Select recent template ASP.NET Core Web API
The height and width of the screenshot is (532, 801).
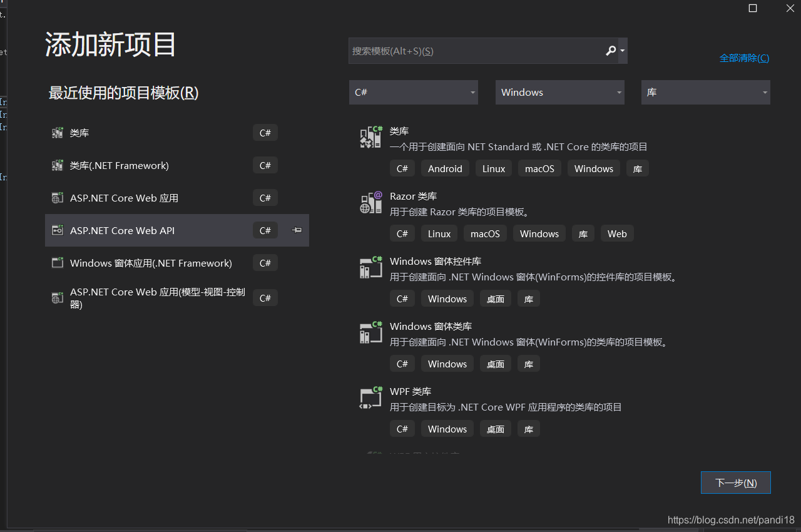coord(177,230)
